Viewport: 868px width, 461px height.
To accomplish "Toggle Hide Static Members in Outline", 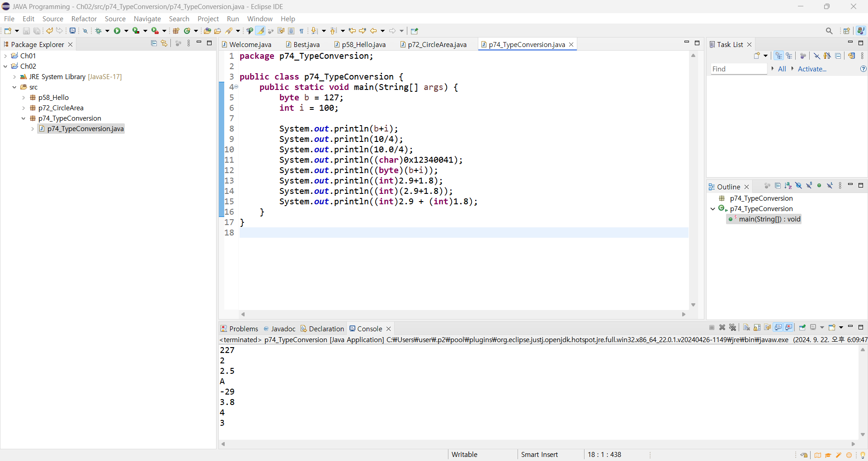I will coord(809,186).
